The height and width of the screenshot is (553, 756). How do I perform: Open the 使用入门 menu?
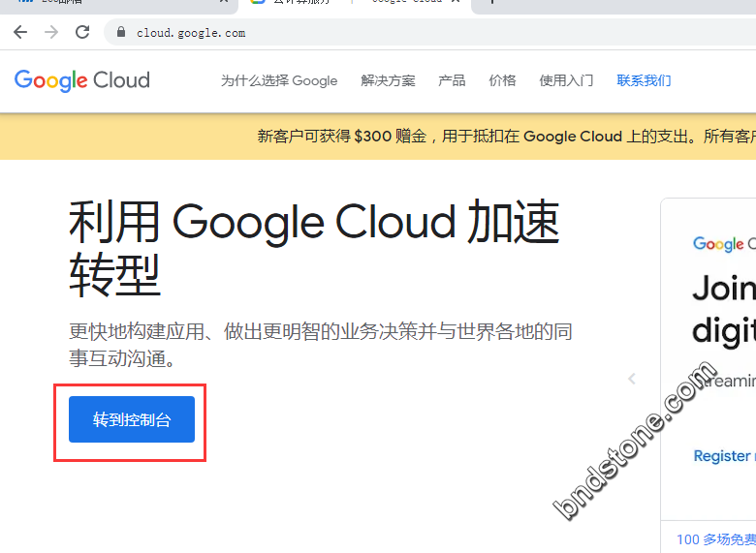566,80
